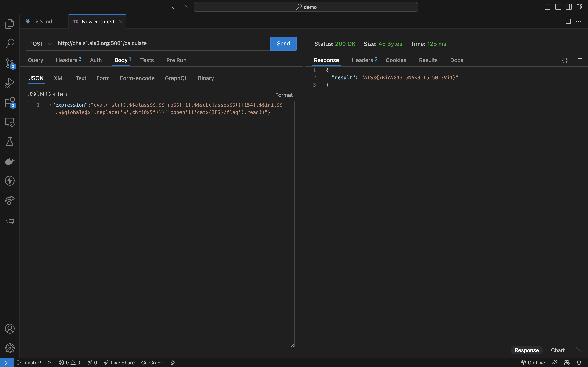Click the Remote Explorer icon
Image resolution: width=588 pixels, height=367 pixels.
[10, 122]
